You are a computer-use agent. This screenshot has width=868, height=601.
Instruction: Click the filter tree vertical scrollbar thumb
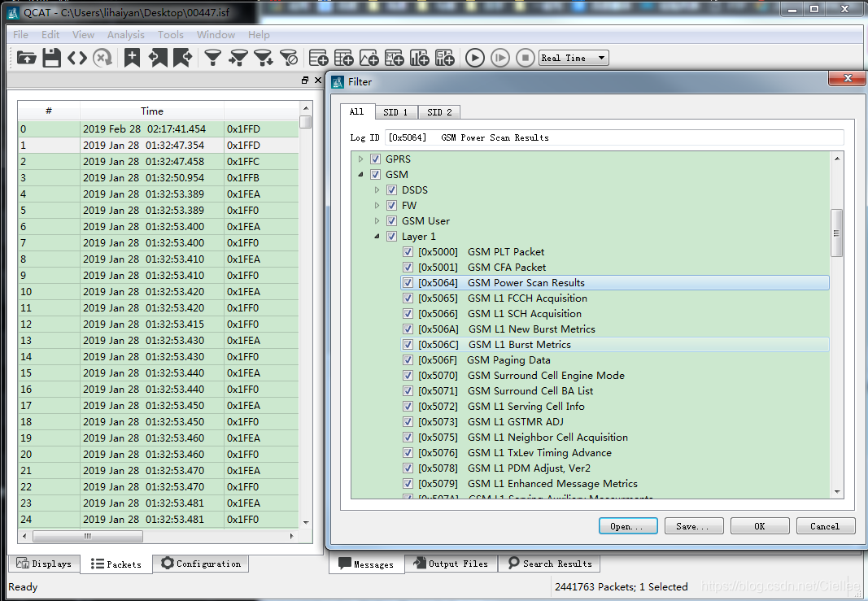[x=836, y=233]
